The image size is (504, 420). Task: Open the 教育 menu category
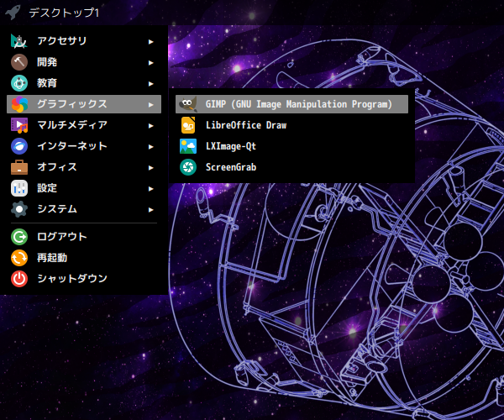tap(84, 83)
